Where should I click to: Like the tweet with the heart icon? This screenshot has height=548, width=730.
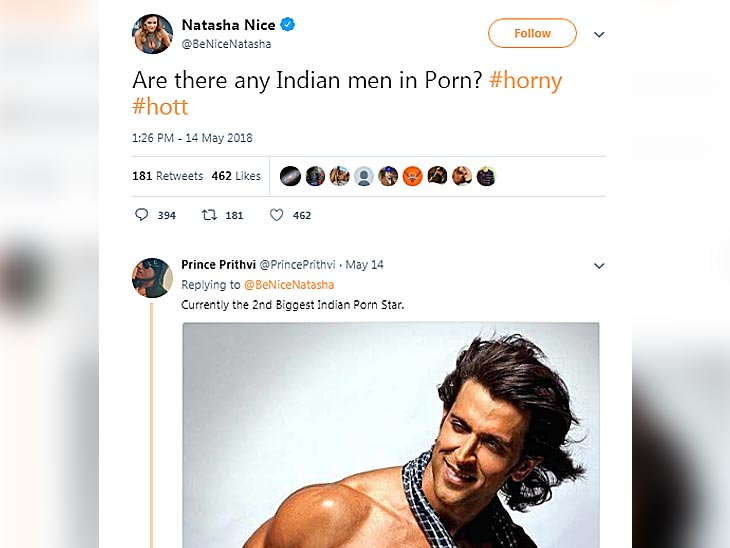pos(277,215)
